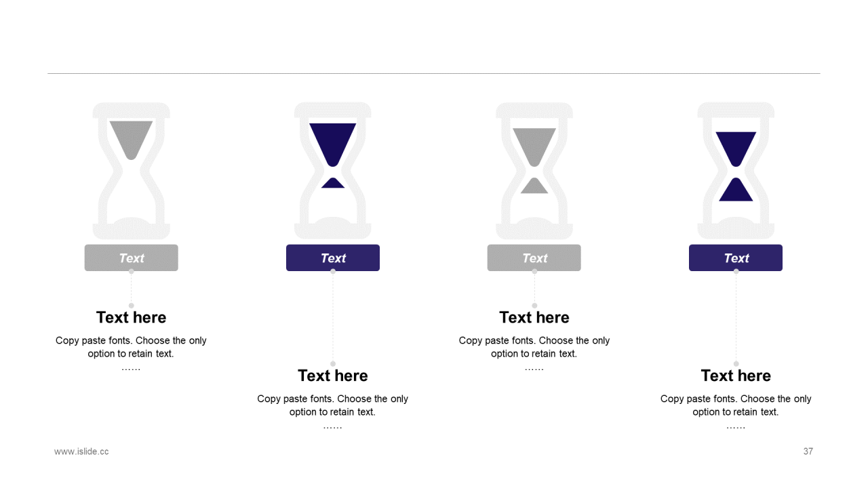Click the fourth purple Text label button

pyautogui.click(x=736, y=258)
